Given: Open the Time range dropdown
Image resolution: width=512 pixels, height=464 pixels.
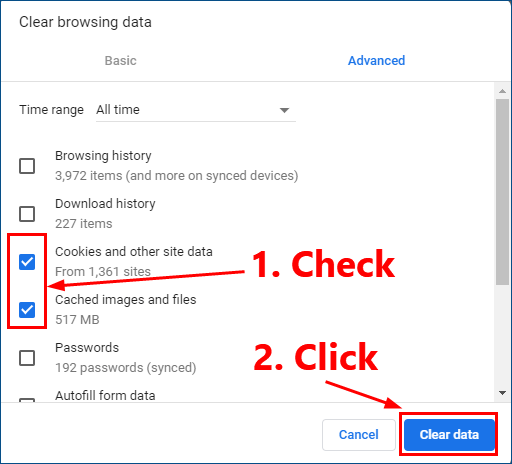Looking at the screenshot, I should [196, 110].
